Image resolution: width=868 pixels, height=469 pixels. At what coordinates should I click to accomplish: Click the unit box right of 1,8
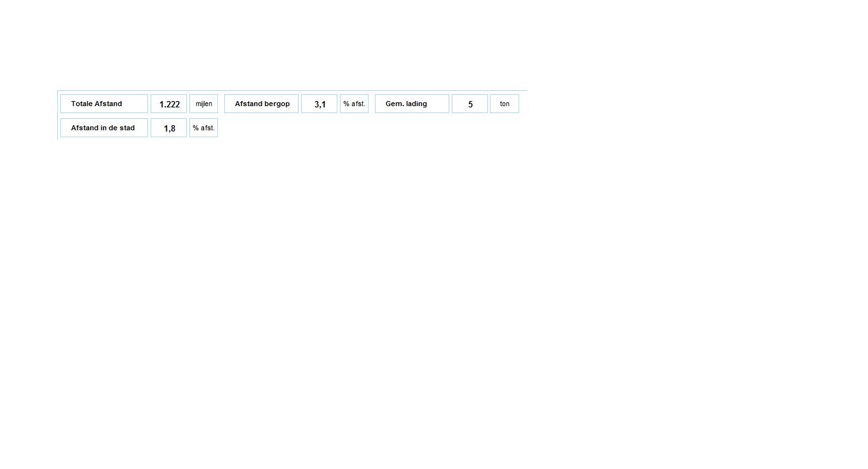tap(203, 128)
